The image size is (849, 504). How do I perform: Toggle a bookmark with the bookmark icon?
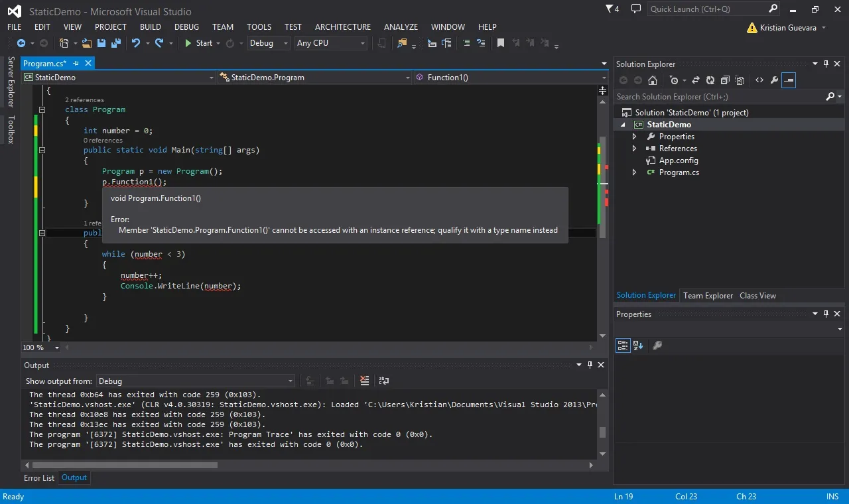(501, 43)
